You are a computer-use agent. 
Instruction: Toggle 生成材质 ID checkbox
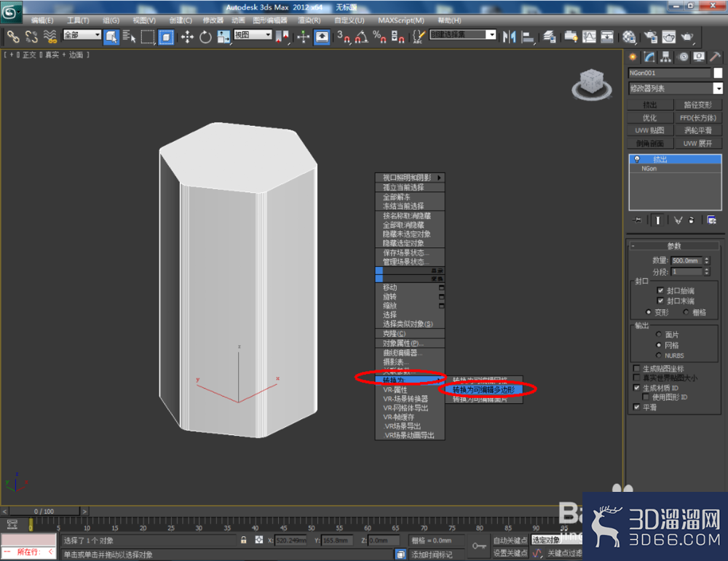coord(636,388)
